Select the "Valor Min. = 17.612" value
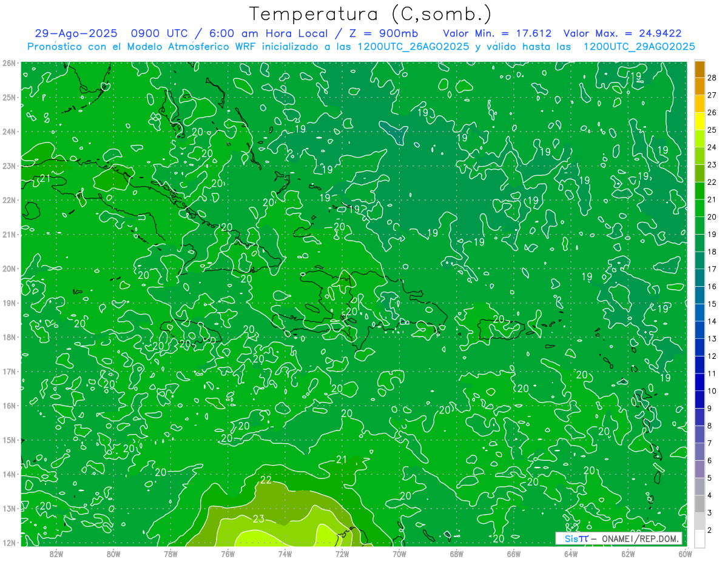 coord(497,33)
